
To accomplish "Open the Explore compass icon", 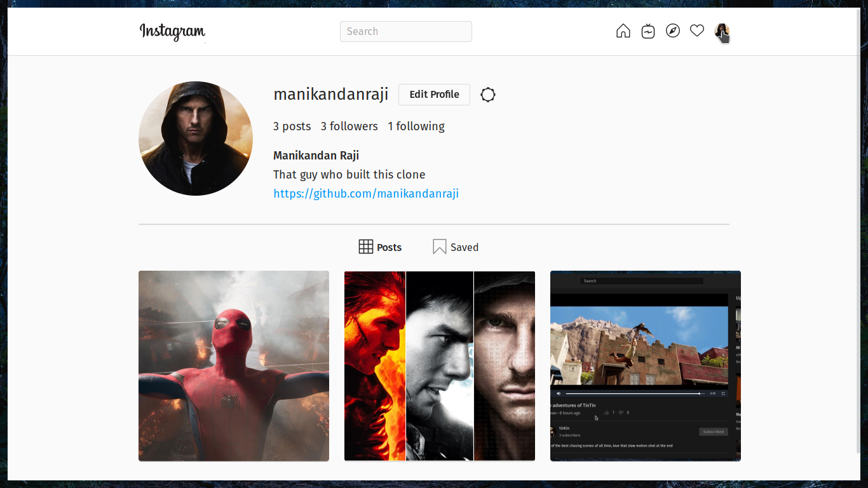I will [x=673, y=30].
